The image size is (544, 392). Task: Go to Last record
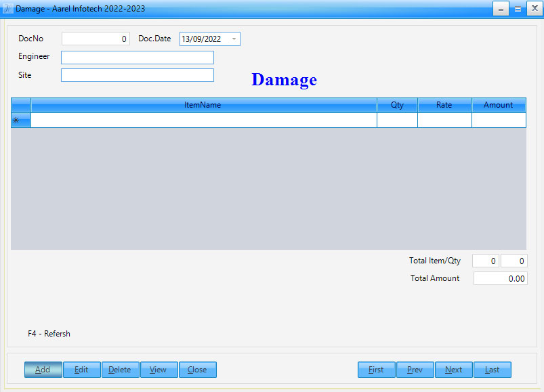click(x=492, y=370)
